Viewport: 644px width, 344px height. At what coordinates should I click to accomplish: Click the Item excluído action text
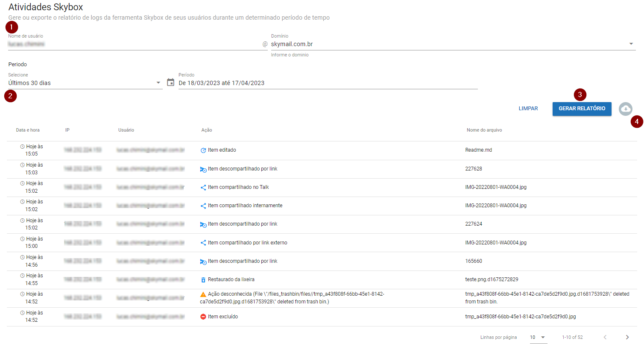tap(223, 317)
